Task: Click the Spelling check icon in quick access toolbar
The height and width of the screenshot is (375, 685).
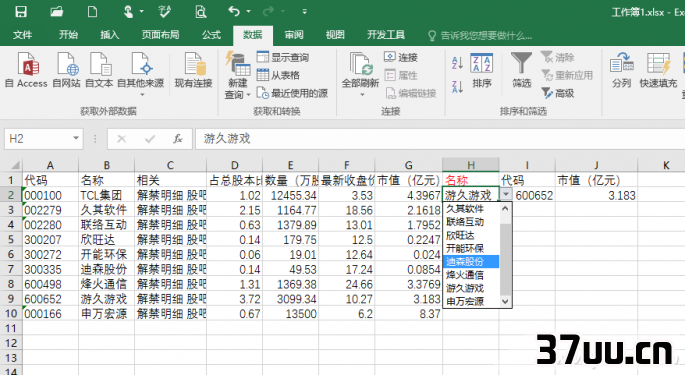Action: tap(165, 12)
